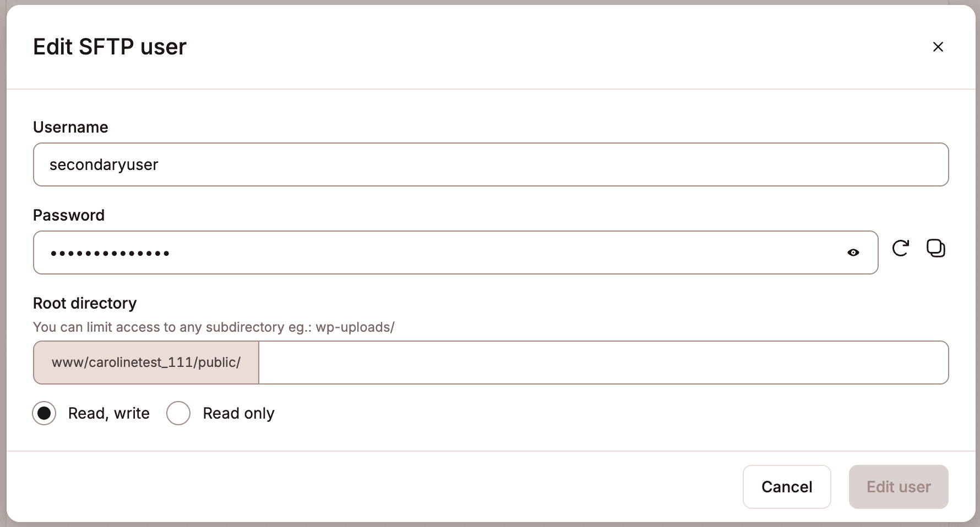Generate a new password using the refresh icon

pos(901,249)
